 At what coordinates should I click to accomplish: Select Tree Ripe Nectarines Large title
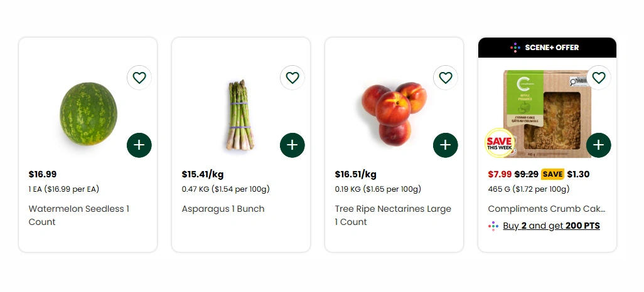pyautogui.click(x=393, y=216)
